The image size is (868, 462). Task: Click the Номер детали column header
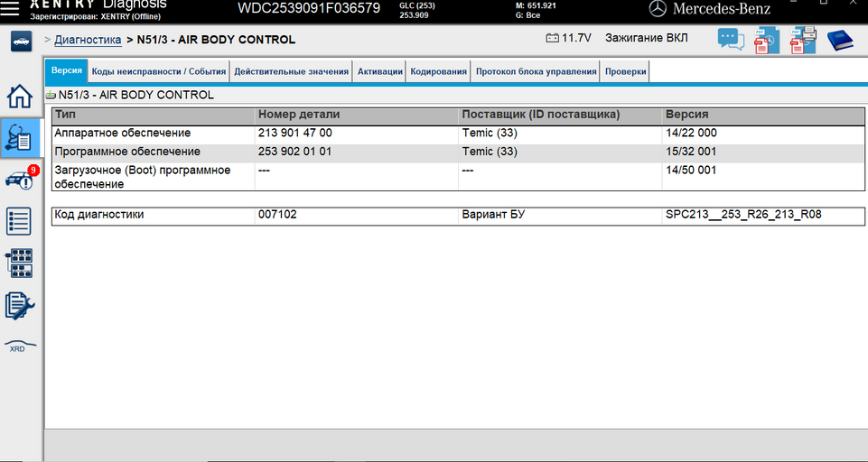357,115
